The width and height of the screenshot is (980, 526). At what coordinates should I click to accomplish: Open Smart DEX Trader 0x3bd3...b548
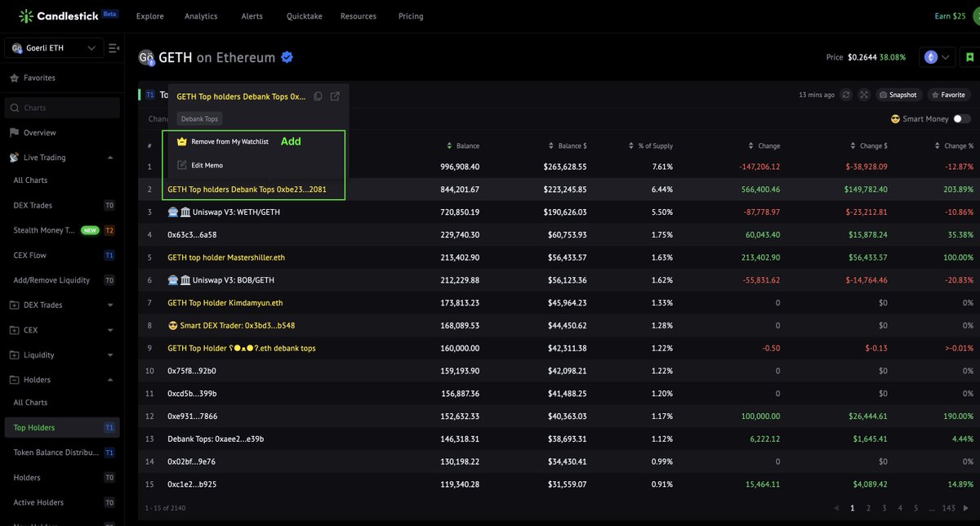tap(231, 325)
